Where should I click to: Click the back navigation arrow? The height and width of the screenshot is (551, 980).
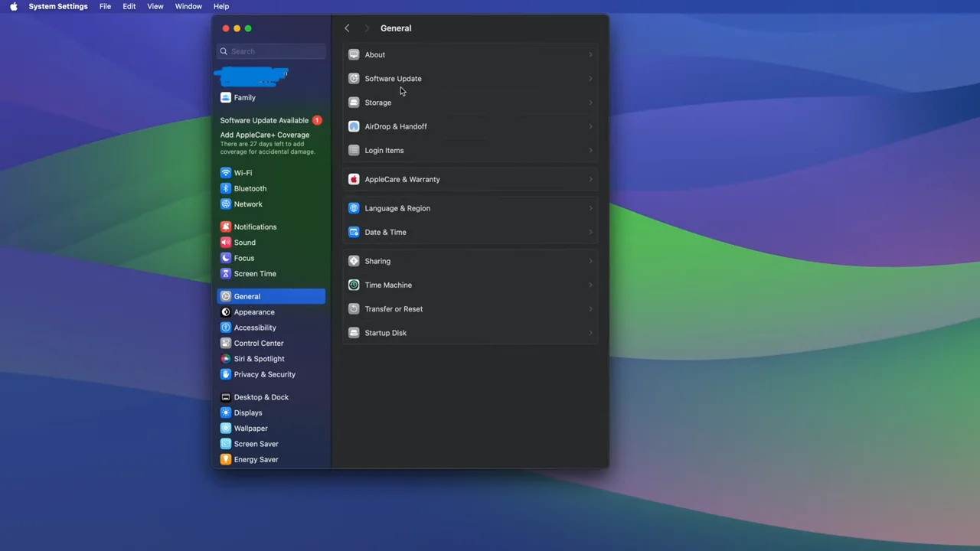347,28
